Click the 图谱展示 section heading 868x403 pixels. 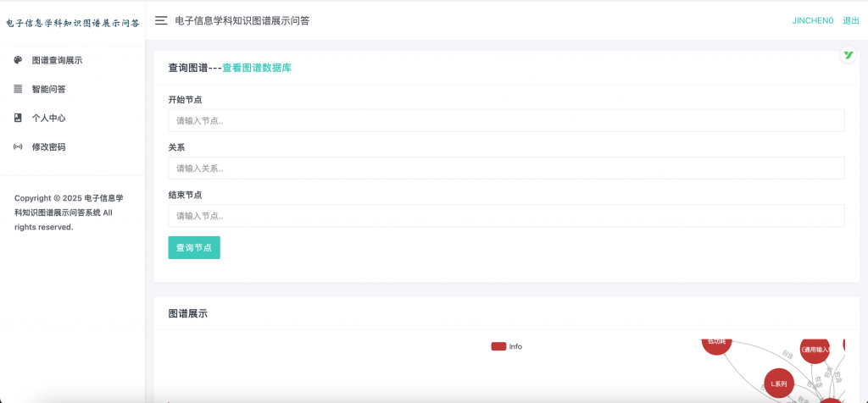tap(187, 313)
